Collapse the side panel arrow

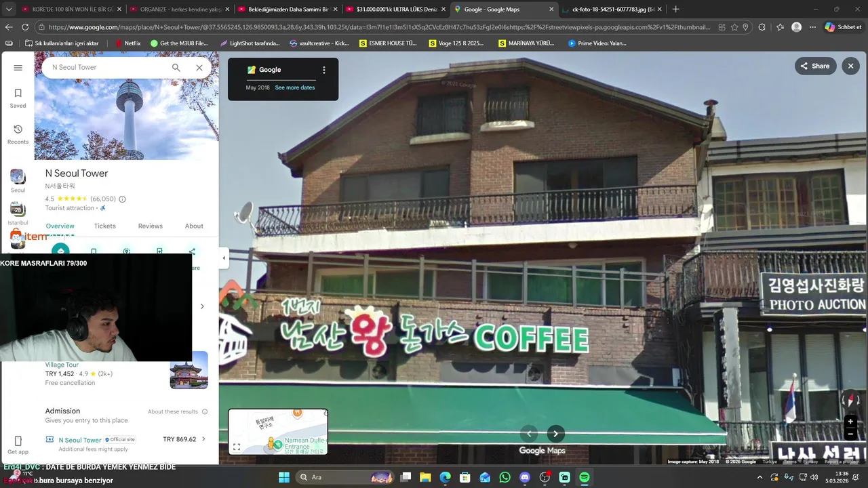[x=224, y=258]
